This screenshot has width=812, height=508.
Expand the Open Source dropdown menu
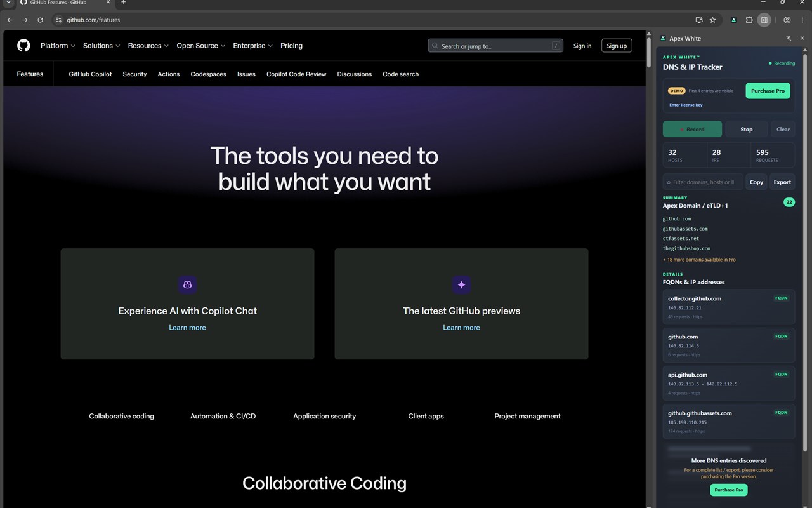point(201,46)
